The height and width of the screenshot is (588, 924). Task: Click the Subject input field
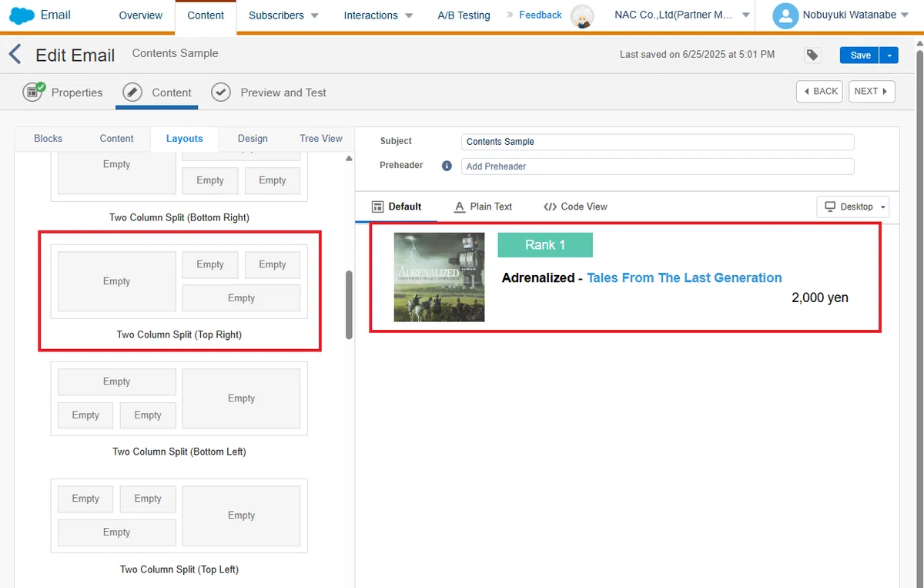(658, 142)
